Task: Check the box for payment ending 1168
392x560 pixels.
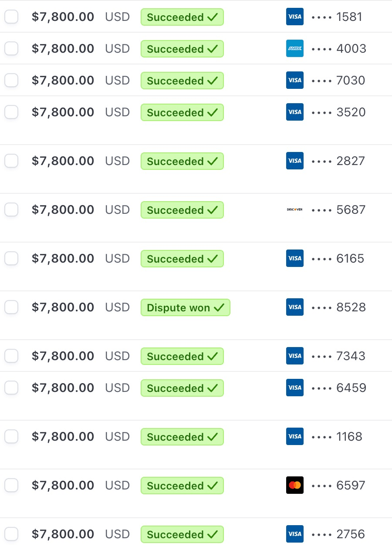Action: tap(11, 436)
